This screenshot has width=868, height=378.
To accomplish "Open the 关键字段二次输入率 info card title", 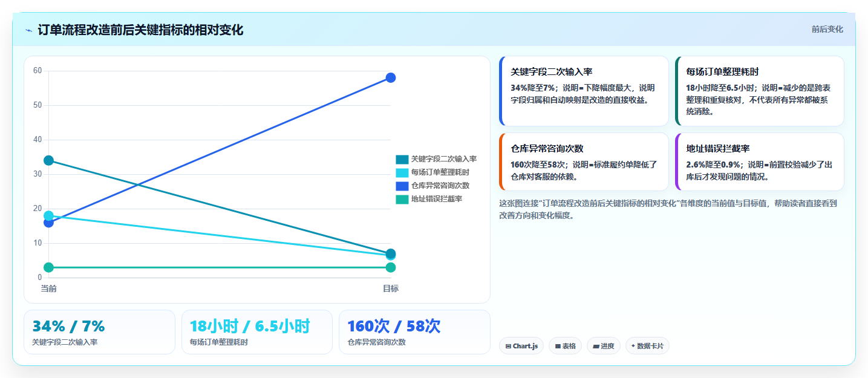I will pyautogui.click(x=551, y=72).
